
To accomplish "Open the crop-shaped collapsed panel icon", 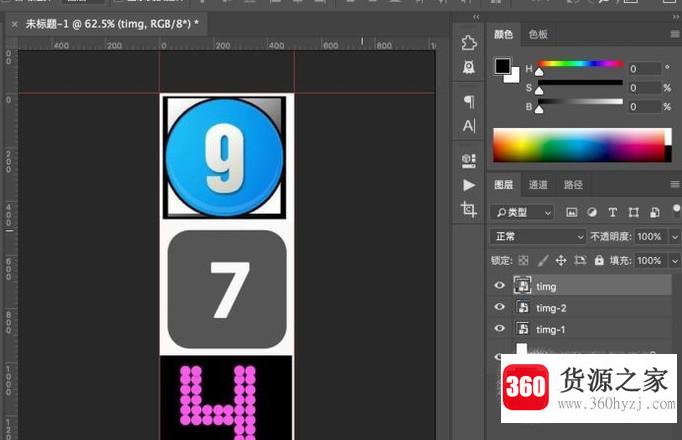I will tap(469, 209).
